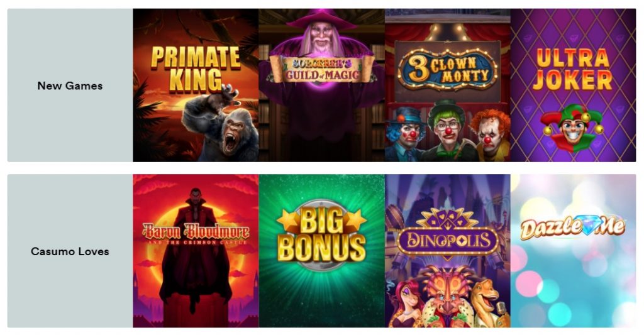Click the vampire figure on Baron Bloodmore
Image resolution: width=644 pixels, height=335 pixels.
click(196, 250)
